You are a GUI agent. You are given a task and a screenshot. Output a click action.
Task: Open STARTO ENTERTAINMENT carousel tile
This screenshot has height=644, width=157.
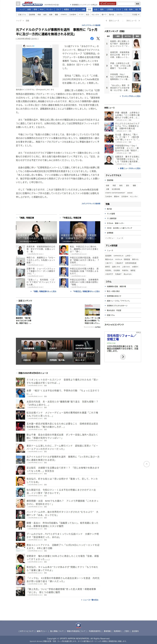pos(84,345)
